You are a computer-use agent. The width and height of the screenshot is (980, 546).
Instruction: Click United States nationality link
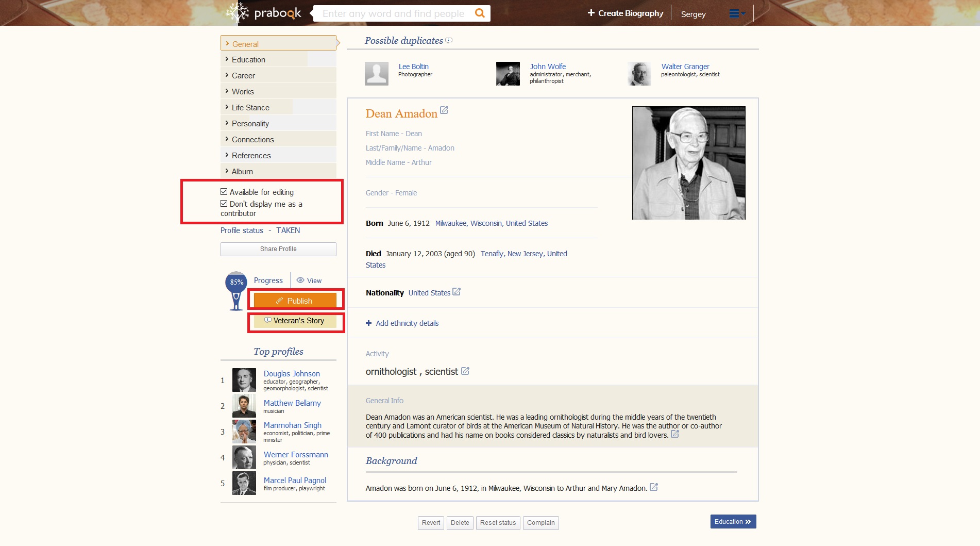(x=429, y=293)
